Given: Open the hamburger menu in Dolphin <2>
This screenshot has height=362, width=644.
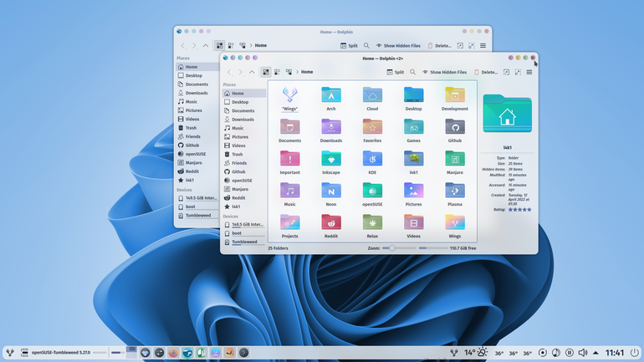Looking at the screenshot, I should pyautogui.click(x=529, y=72).
